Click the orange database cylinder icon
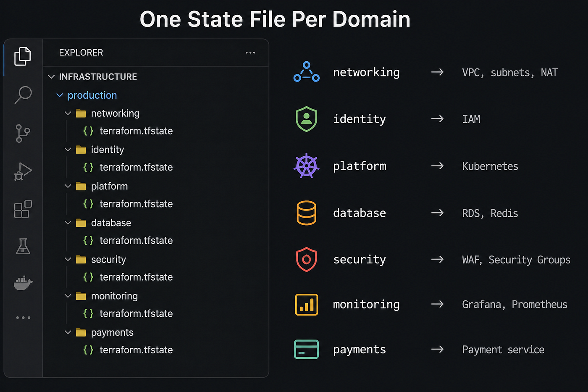This screenshot has height=392, width=588. pos(307,213)
